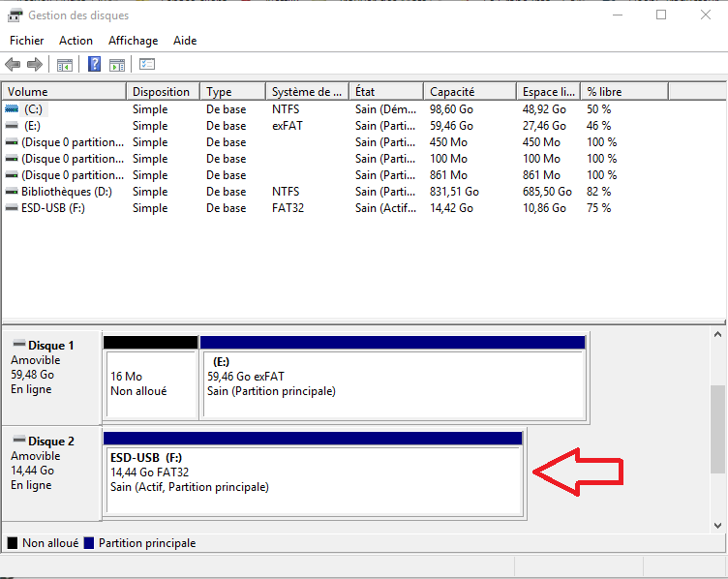Screen dimensions: 728x579
Task: Click the blue Partition principale legend swatch
Action: point(90,544)
